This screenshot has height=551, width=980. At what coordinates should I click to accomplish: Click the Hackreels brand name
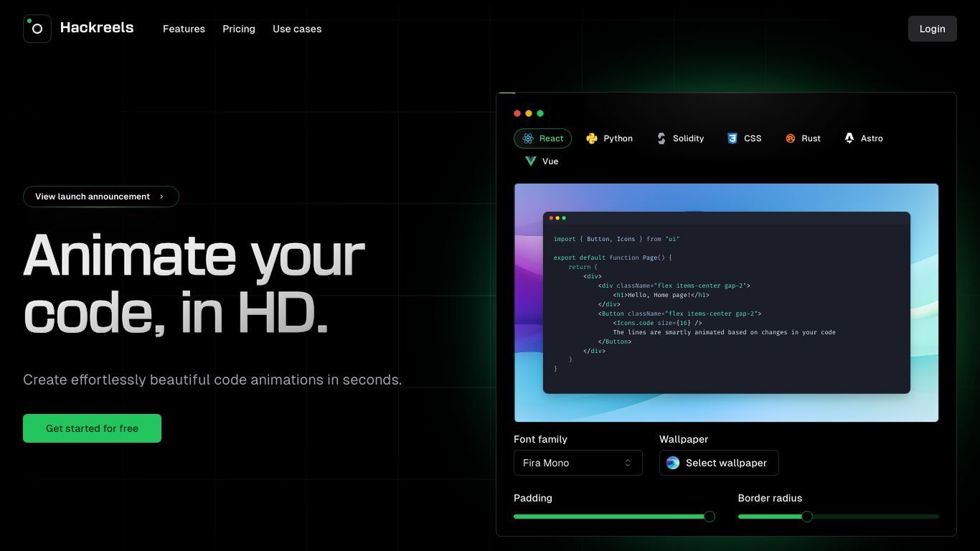pos(97,28)
